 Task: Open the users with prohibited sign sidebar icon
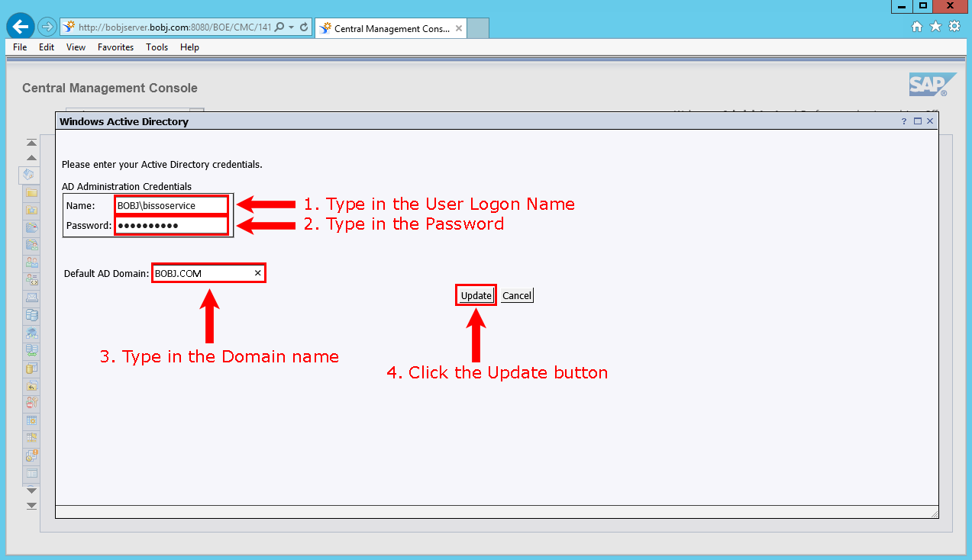31,403
